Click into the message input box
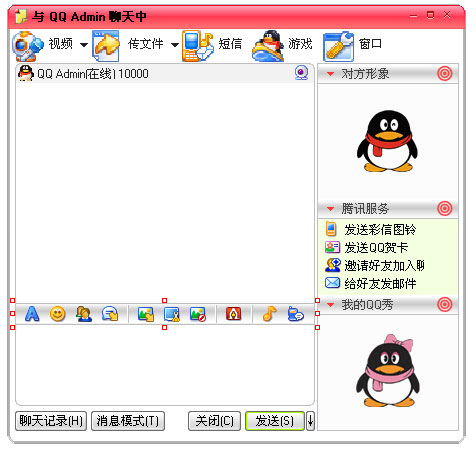Screen dimensions: 476x453 coord(165,365)
